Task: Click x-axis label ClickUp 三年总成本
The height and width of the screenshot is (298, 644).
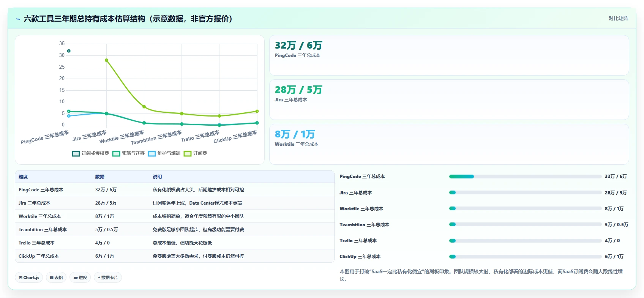Action: tap(235, 137)
